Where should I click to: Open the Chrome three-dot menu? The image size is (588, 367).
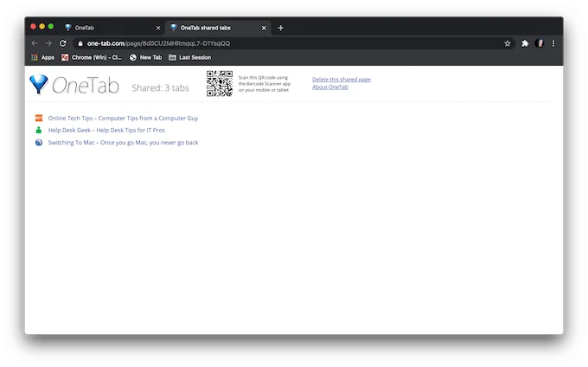pos(553,43)
